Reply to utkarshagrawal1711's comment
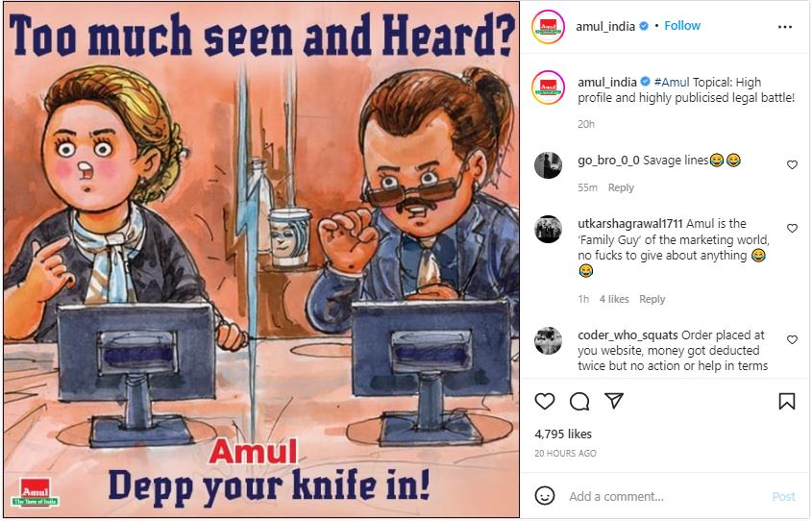Screen dimensions: 812x521 [x=652, y=299]
